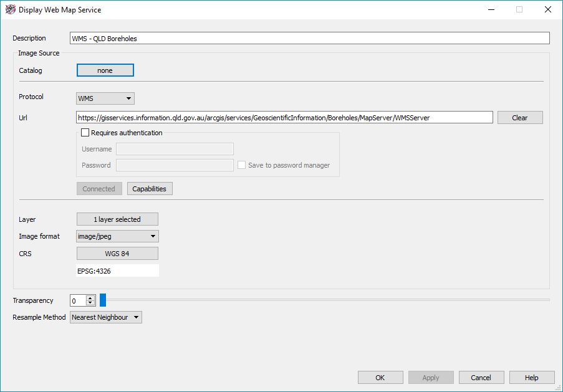The height and width of the screenshot is (392, 563).
Task: Click into the Url input field
Action: (284, 118)
